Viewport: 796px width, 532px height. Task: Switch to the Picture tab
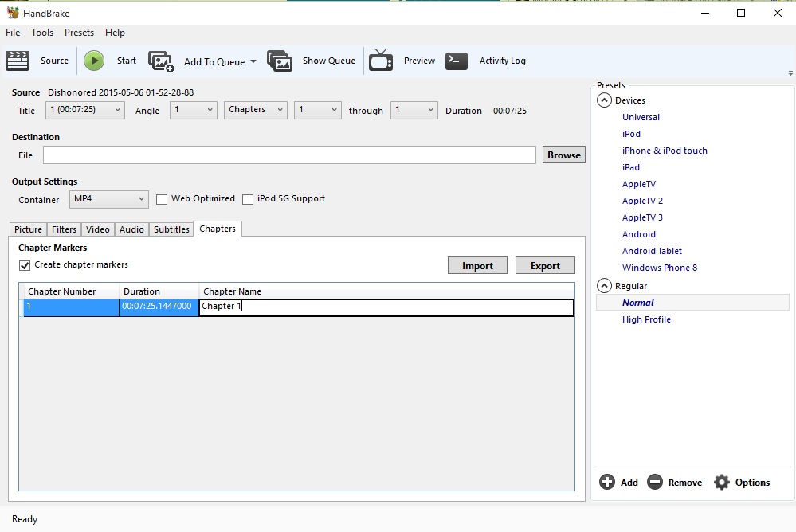[x=28, y=229]
